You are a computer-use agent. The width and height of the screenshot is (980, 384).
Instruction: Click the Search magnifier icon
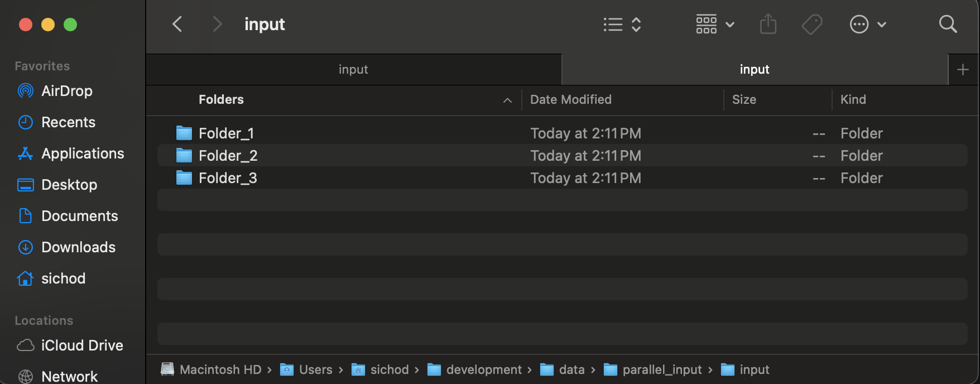point(948,24)
